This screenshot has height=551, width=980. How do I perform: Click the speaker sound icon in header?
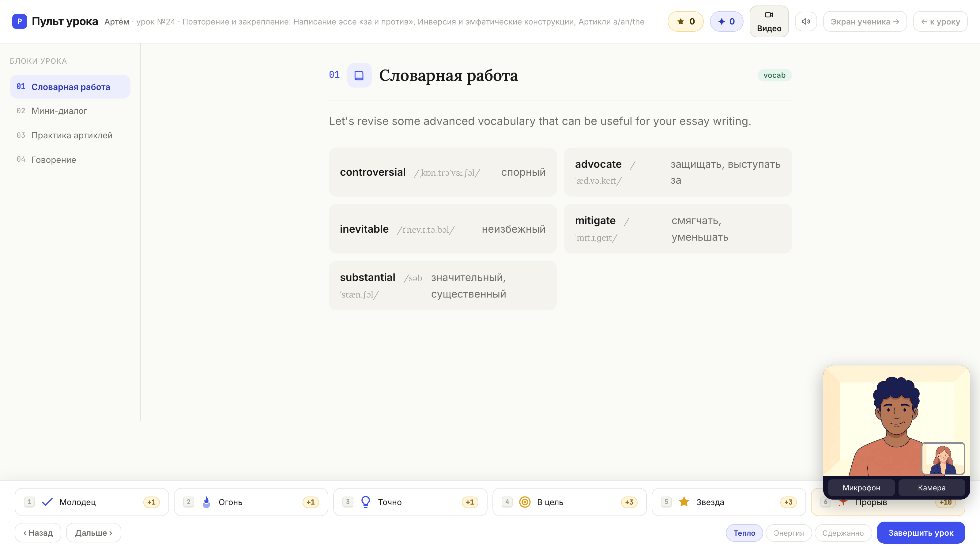[806, 22]
